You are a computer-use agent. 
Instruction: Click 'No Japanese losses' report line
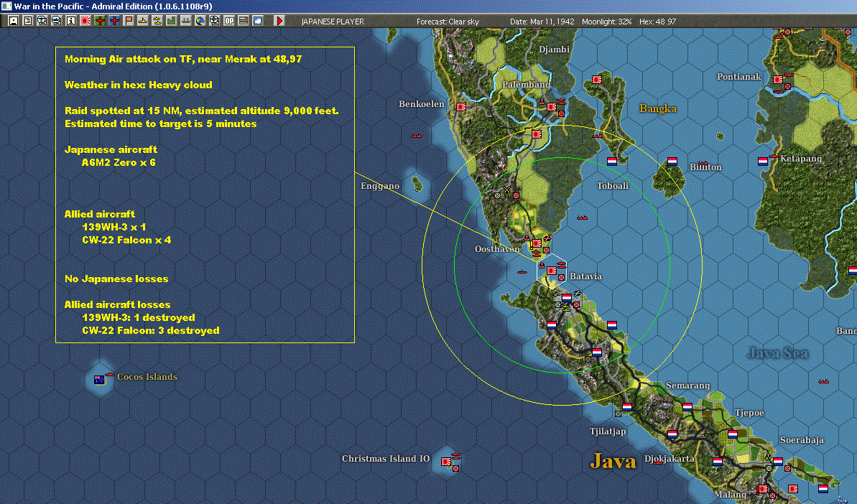tap(116, 279)
